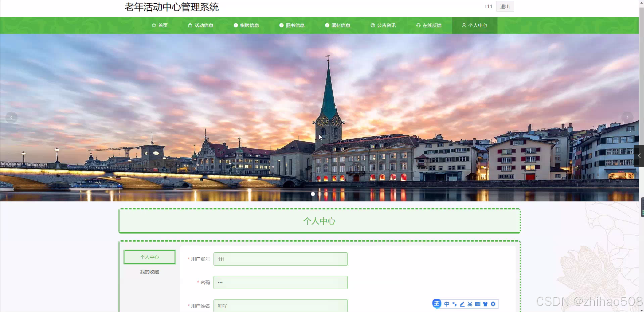Screen dimensions: 644x312
Task: Click the IME scissors screenshot icon
Action: pos(470,304)
